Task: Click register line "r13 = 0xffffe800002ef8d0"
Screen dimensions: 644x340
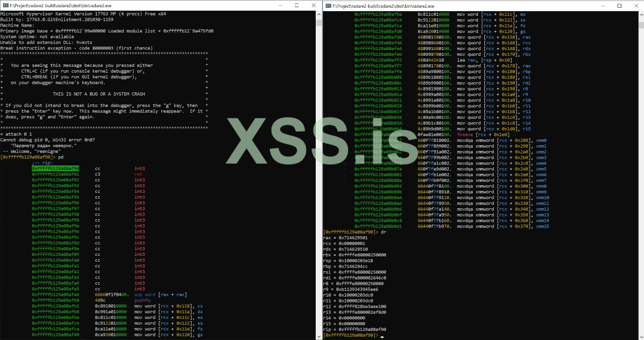Action: (x=355, y=312)
